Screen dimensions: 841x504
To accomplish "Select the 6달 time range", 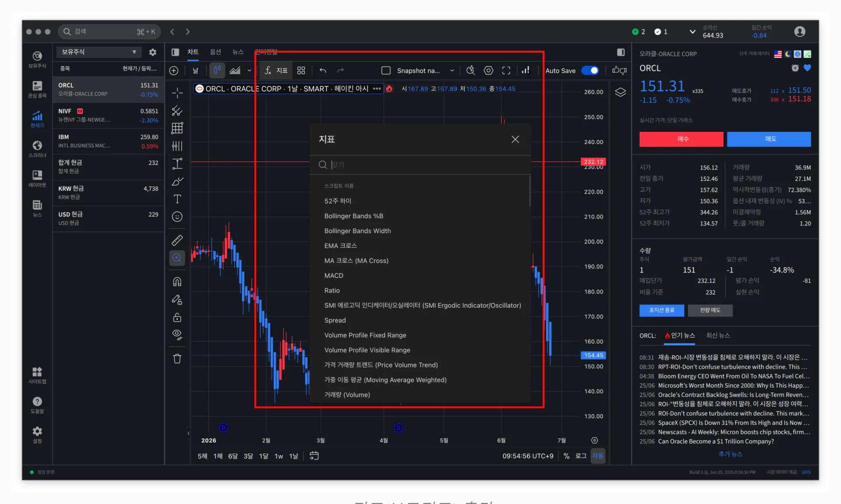I will (x=233, y=456).
